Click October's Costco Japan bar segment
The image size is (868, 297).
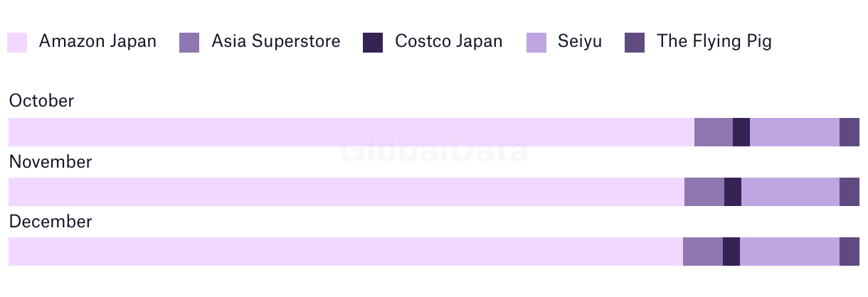pos(741,132)
